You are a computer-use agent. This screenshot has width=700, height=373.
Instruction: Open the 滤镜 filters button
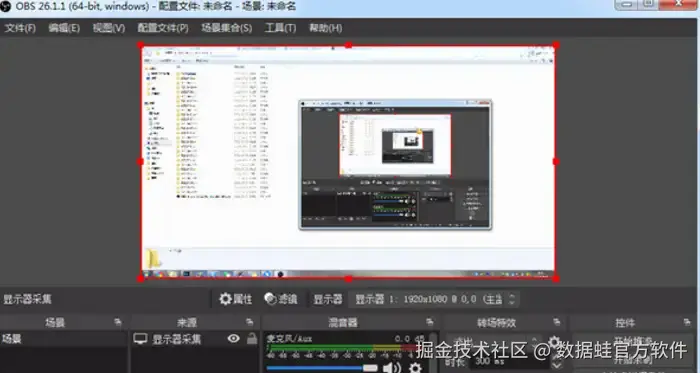coord(281,299)
